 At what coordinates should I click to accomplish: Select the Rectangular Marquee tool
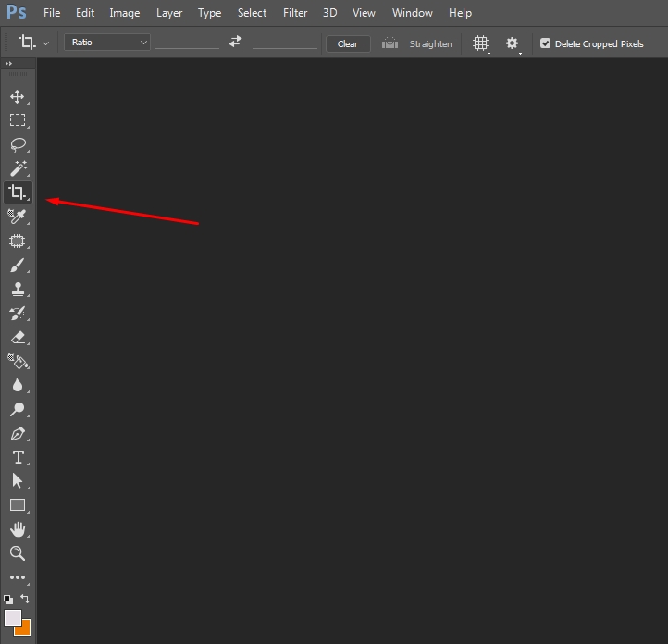[18, 120]
